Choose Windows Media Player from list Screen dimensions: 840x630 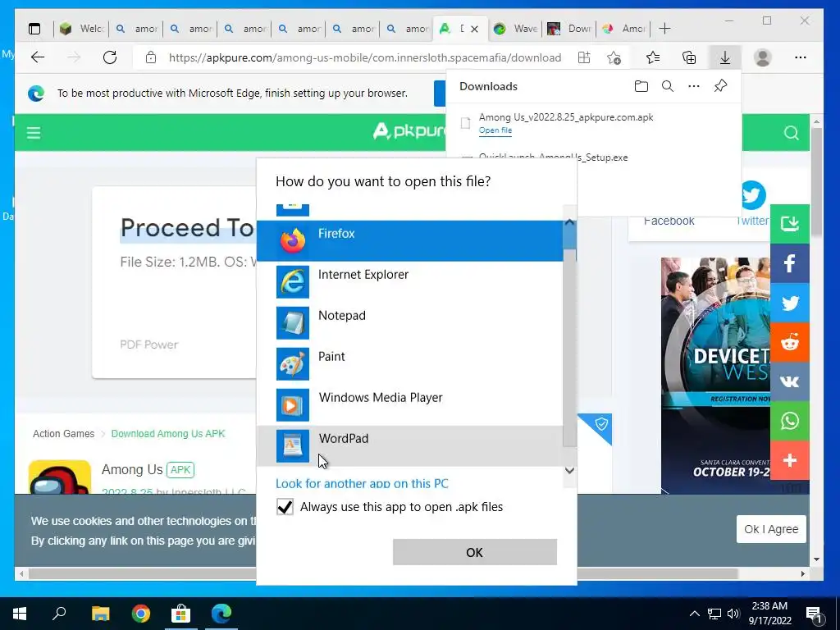410,405
